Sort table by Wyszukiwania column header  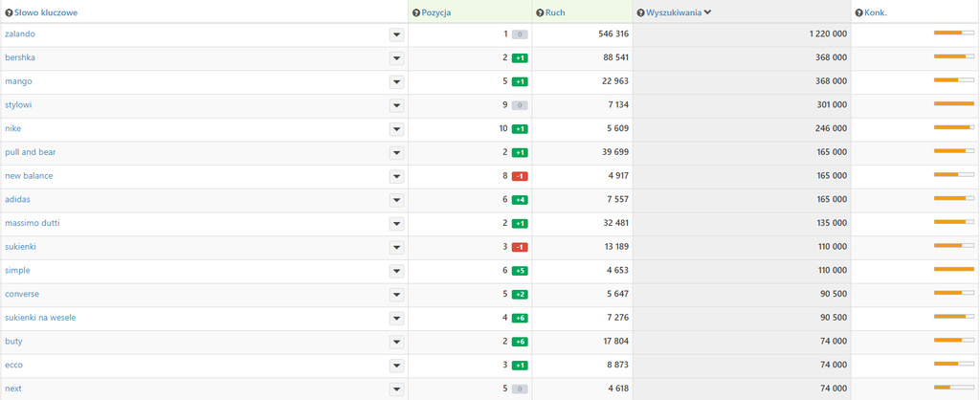click(674, 12)
